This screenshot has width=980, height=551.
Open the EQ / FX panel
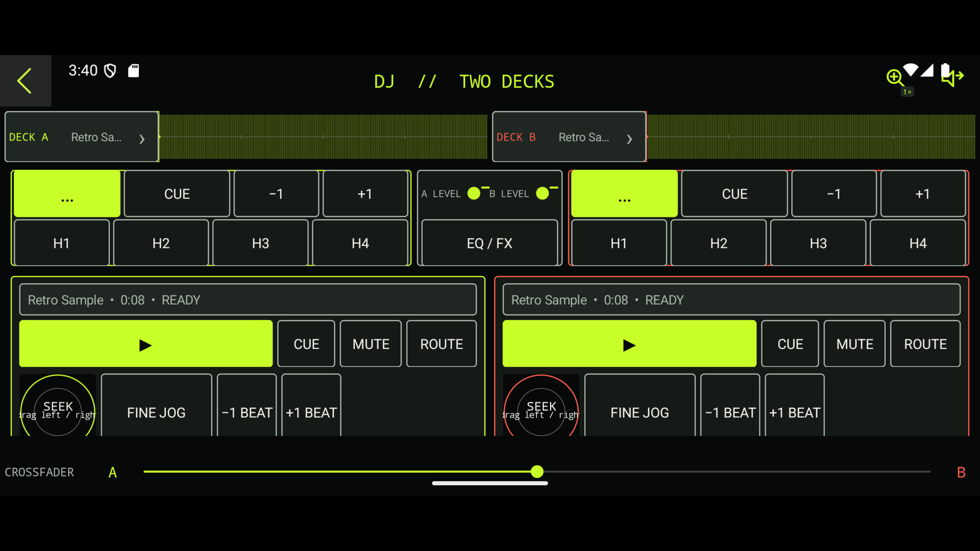[x=489, y=243]
